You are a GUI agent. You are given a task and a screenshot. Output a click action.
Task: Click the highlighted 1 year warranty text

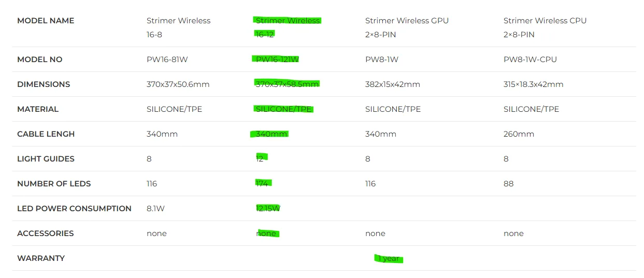[x=389, y=258]
